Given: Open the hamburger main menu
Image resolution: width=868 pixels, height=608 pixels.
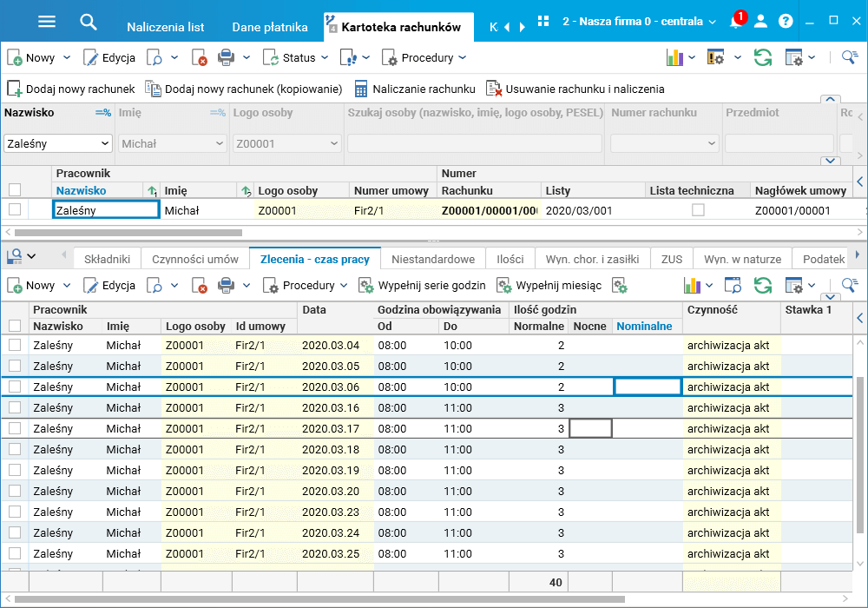Looking at the screenshot, I should tap(47, 23).
